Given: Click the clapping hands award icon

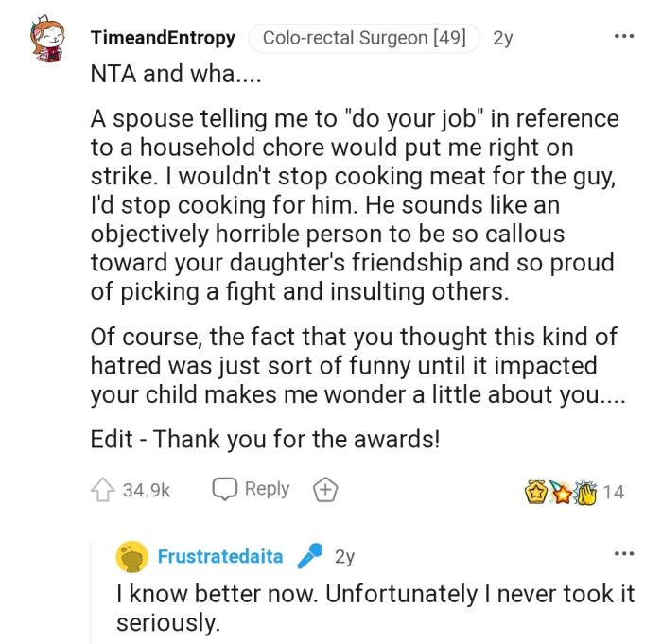Looking at the screenshot, I should [x=584, y=492].
